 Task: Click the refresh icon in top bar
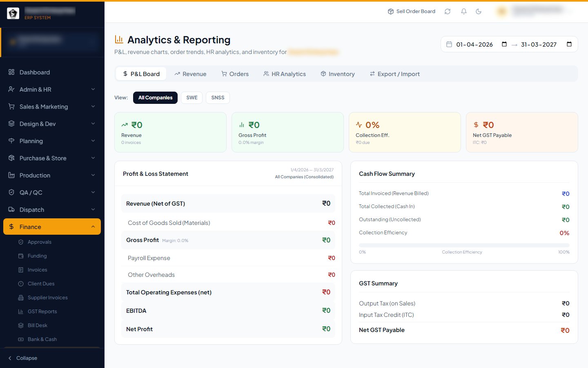(x=448, y=11)
